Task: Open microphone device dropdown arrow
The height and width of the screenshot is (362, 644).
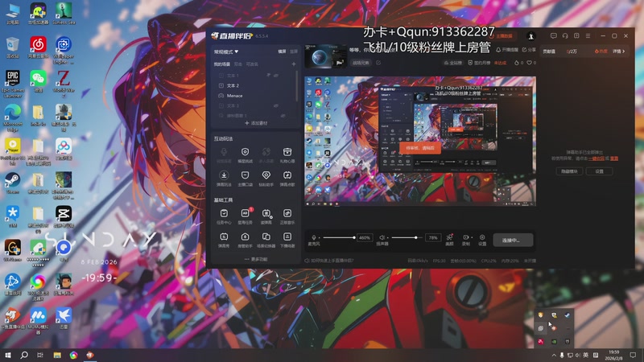Action: [319, 238]
